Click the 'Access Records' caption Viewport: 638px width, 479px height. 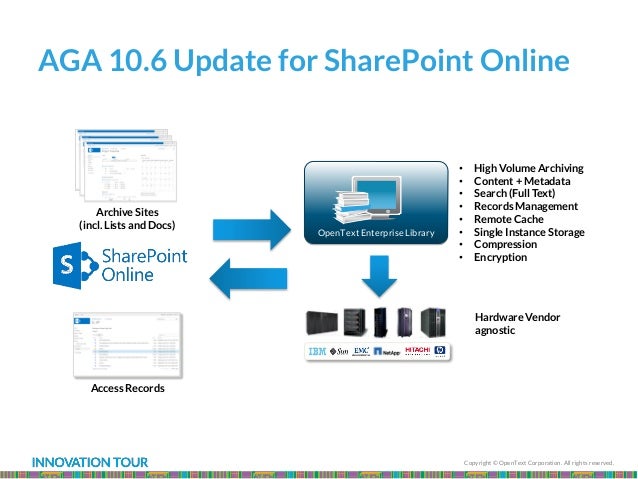128,388
